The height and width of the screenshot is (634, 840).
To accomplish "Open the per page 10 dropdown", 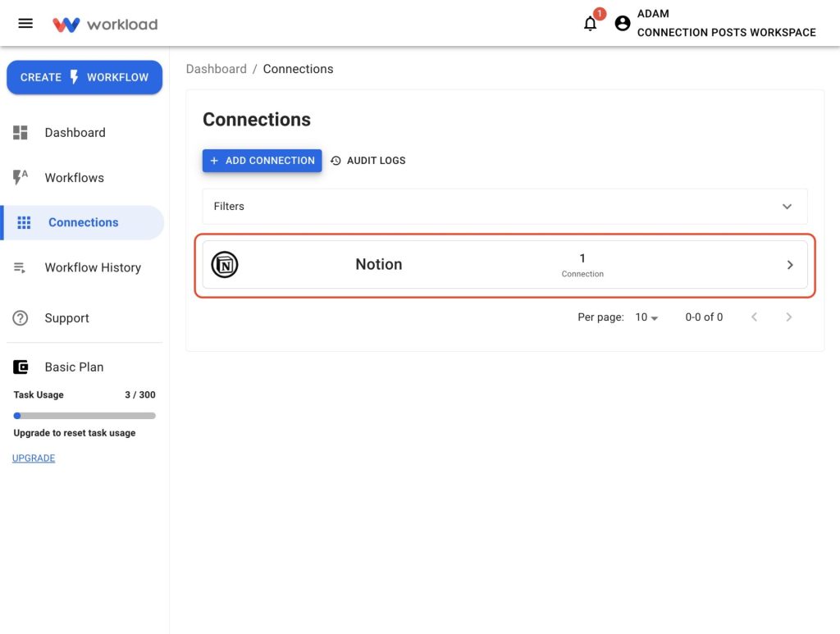I will click(646, 317).
